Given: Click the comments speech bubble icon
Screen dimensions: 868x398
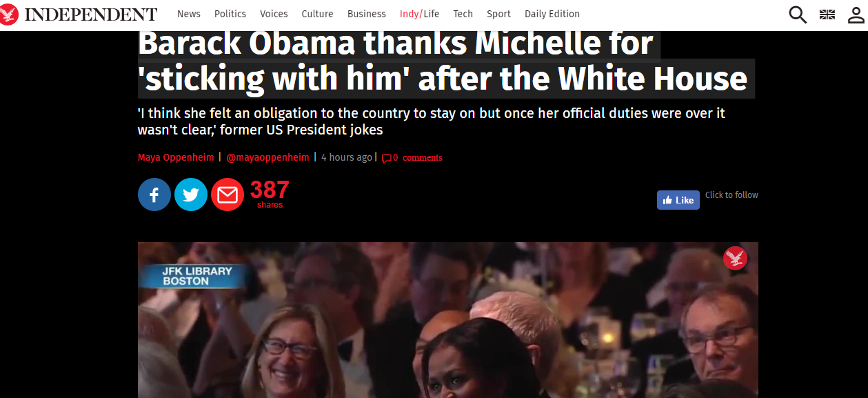Looking at the screenshot, I should pos(386,158).
